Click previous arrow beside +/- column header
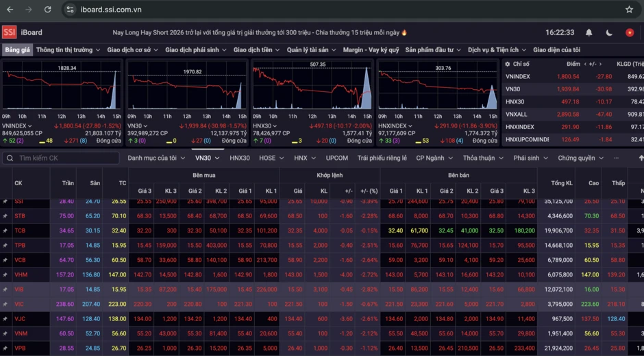Image resolution: width=644 pixels, height=356 pixels. pyautogui.click(x=585, y=64)
